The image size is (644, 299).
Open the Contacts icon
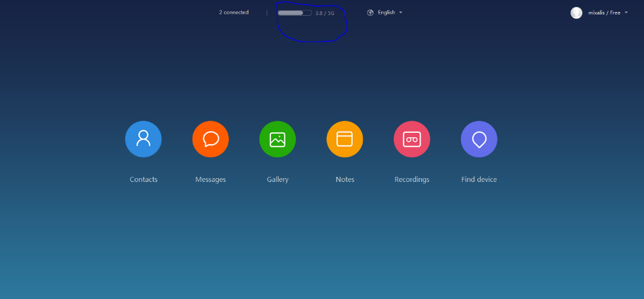(x=143, y=139)
